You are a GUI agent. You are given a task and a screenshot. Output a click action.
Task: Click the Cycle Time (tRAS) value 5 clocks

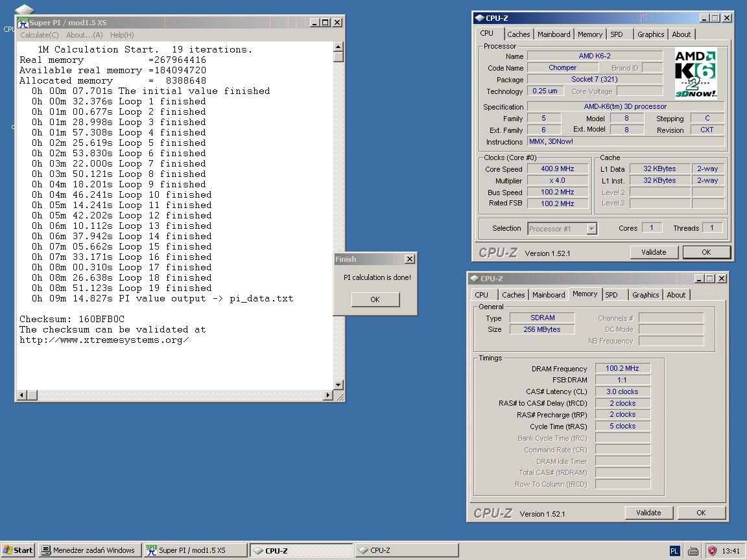tap(622, 426)
